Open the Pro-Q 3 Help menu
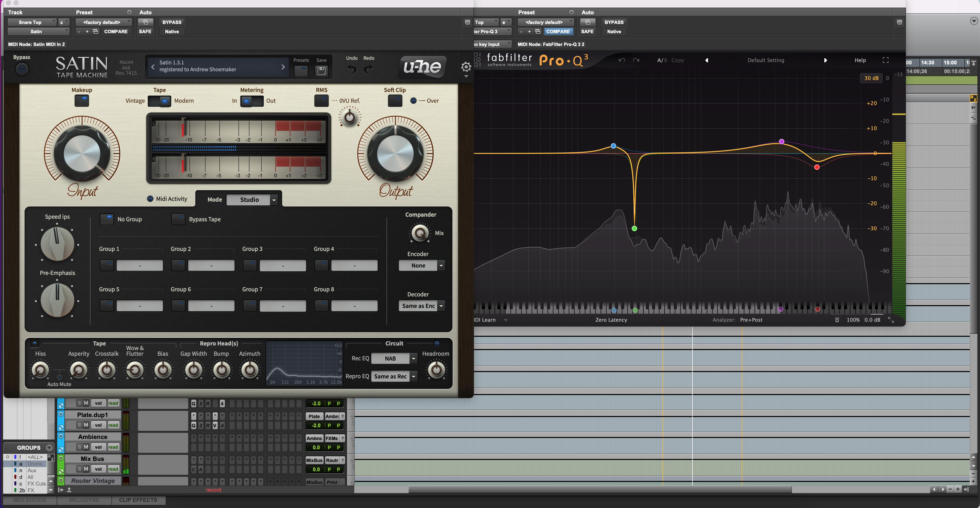The width and height of the screenshot is (980, 508). point(860,60)
